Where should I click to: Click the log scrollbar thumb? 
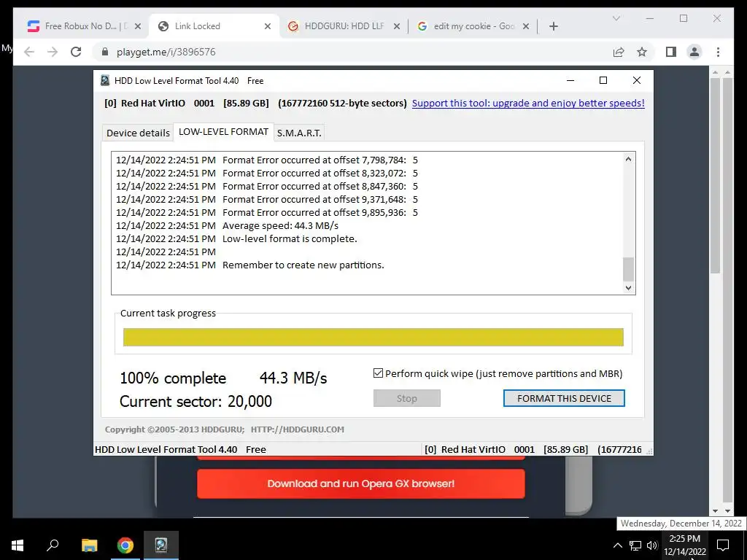pos(628,270)
